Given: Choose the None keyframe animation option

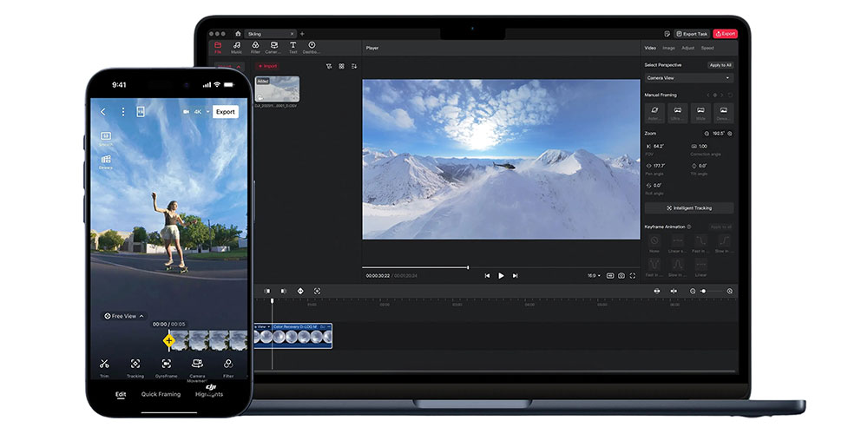Looking at the screenshot, I should coord(654,242).
